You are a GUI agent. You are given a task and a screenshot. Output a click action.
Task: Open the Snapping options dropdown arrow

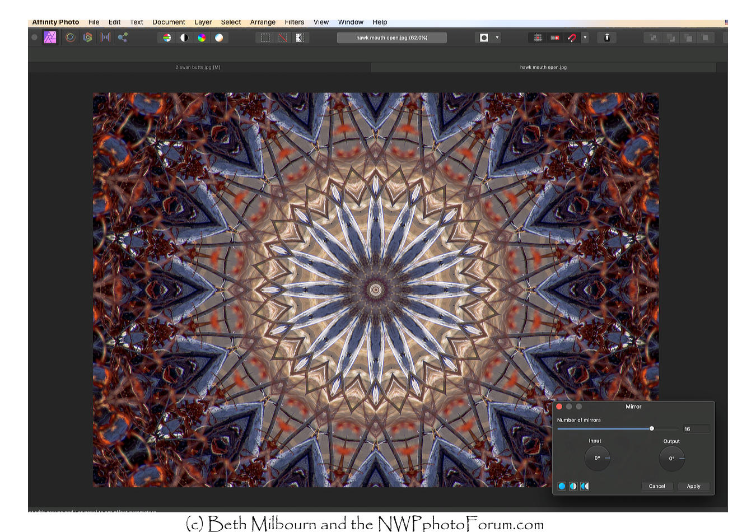tap(585, 38)
